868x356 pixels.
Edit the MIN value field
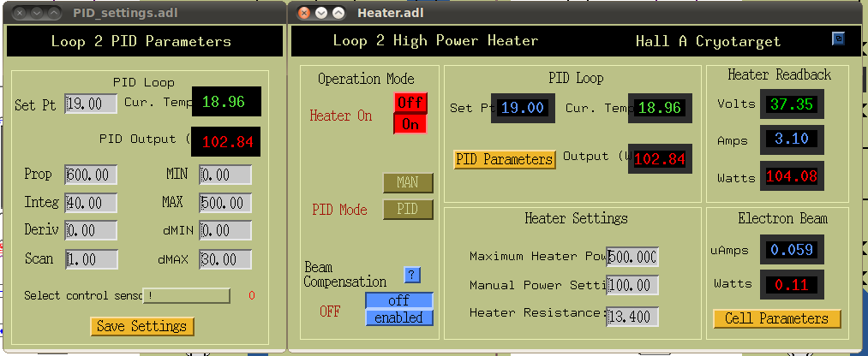[225, 175]
